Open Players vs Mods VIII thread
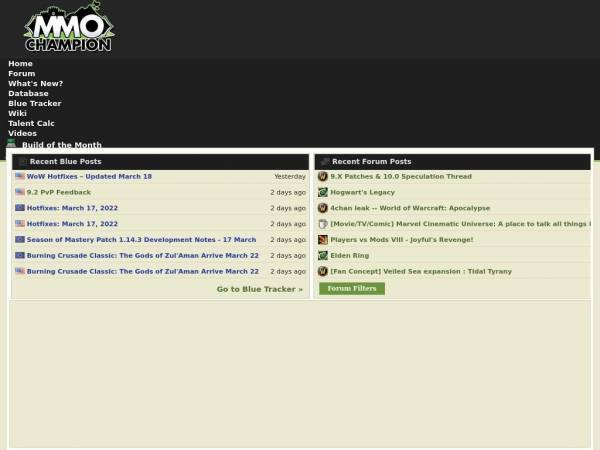This screenshot has height=450, width=600. pyautogui.click(x=402, y=240)
